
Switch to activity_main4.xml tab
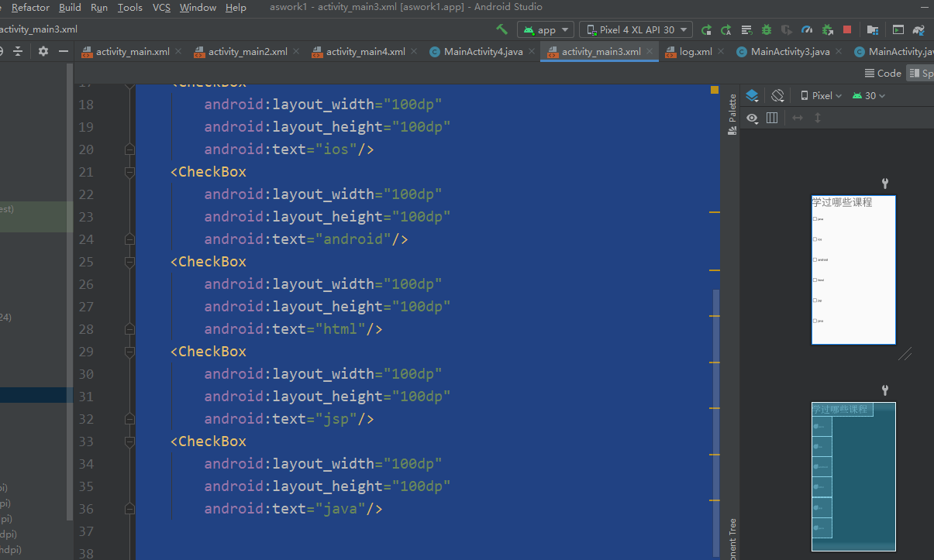pos(365,52)
